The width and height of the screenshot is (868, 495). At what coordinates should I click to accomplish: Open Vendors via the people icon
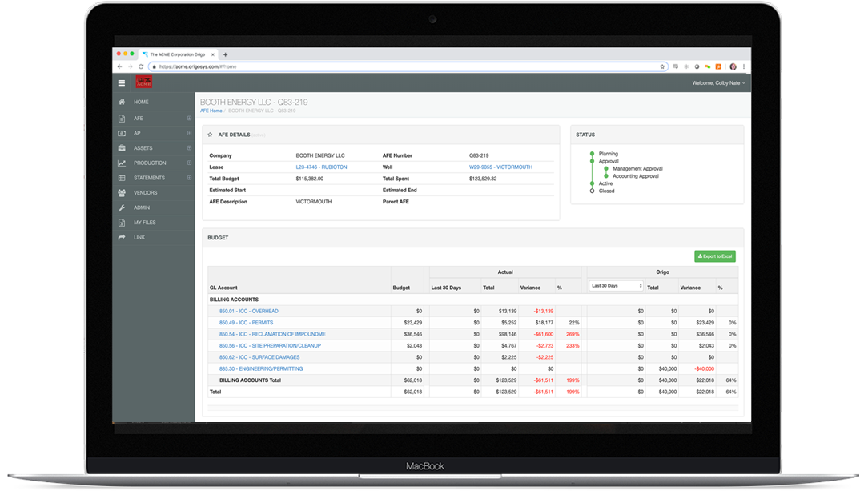122,193
